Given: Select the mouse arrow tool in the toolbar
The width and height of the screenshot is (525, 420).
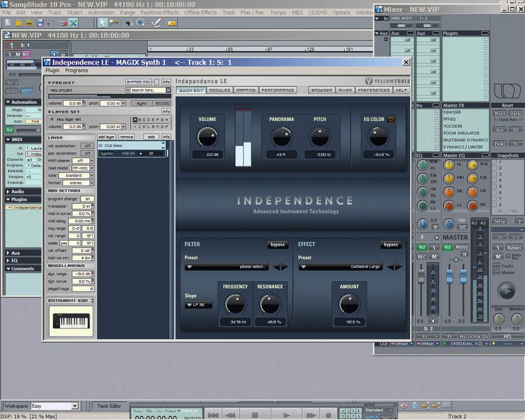Looking at the screenshot, I should pos(103,23).
